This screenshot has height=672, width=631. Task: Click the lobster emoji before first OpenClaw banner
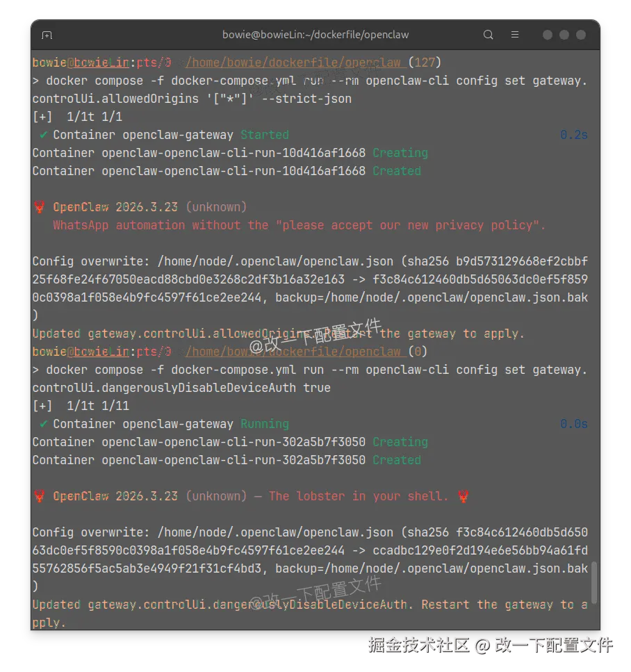40,207
